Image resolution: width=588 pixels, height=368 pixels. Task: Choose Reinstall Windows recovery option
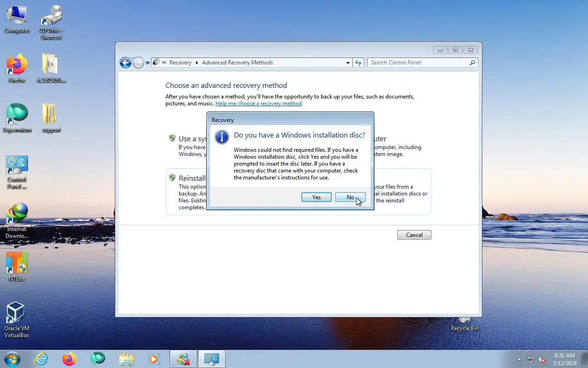(x=299, y=192)
